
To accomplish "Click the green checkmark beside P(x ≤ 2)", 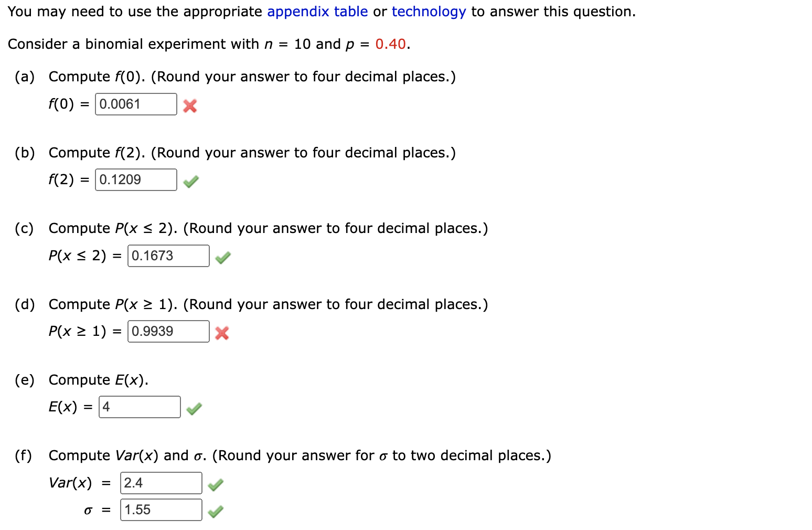I will 222,257.
